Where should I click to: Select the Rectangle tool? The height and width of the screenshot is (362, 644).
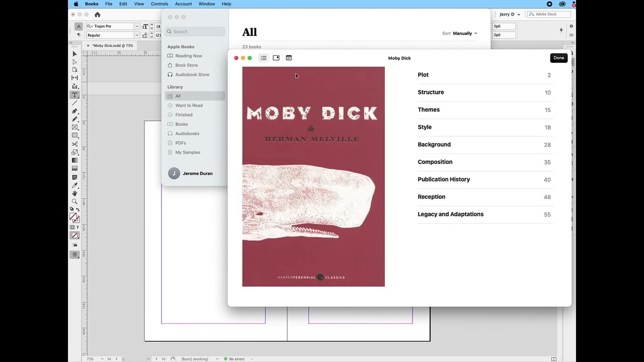(x=74, y=135)
